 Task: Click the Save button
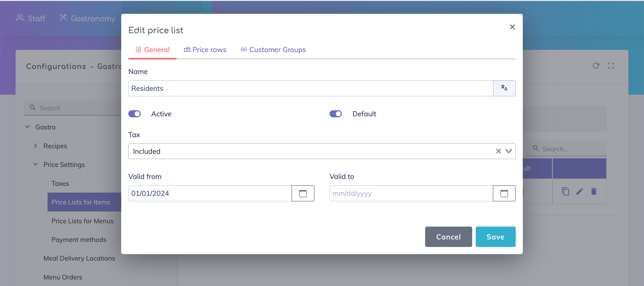point(495,237)
